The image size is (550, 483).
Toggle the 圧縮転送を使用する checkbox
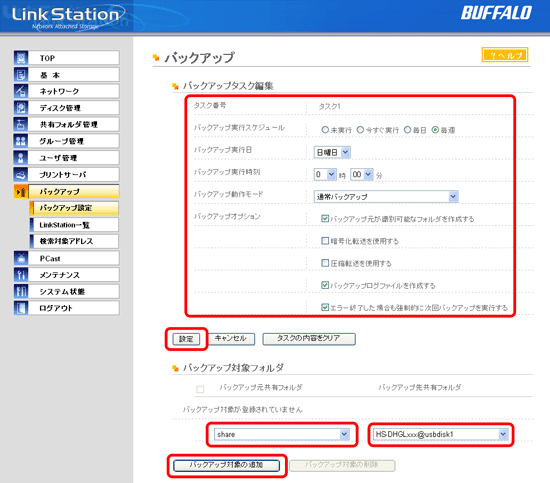click(325, 263)
